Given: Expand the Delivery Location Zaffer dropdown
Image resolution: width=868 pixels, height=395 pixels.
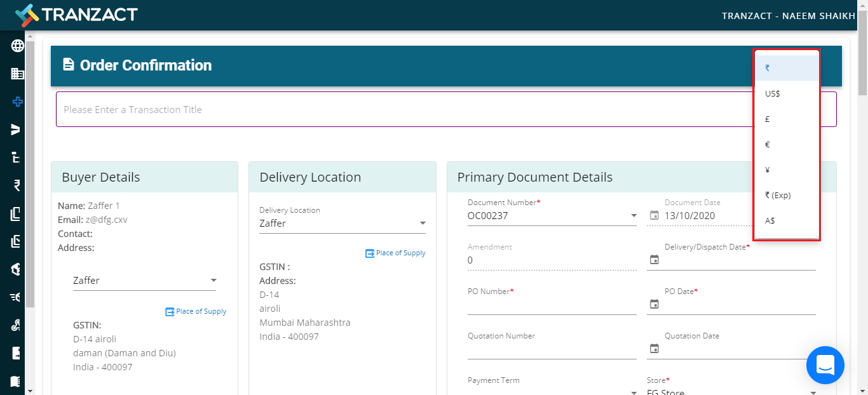Looking at the screenshot, I should [x=342, y=224].
